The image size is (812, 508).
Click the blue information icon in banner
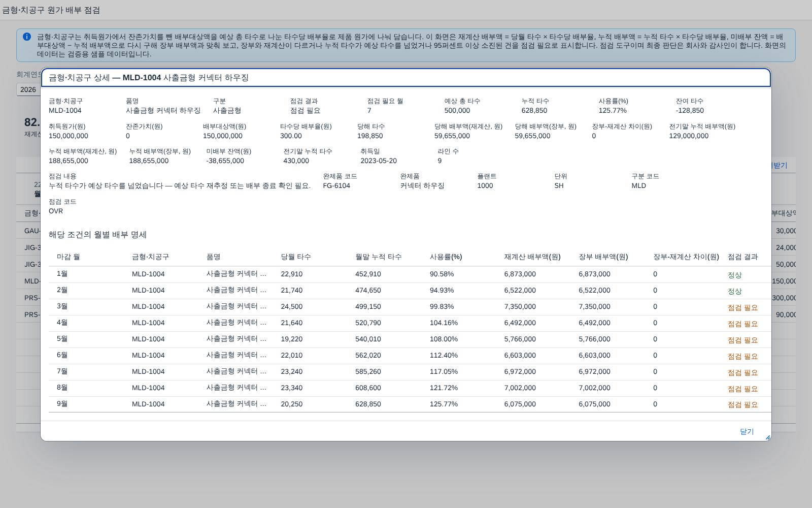click(x=27, y=37)
